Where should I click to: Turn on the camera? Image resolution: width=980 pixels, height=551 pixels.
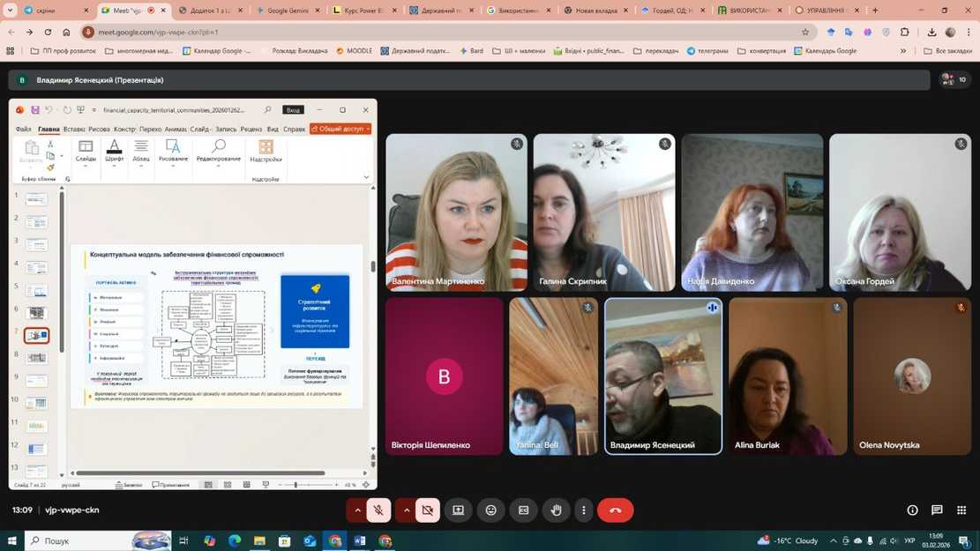(x=428, y=510)
